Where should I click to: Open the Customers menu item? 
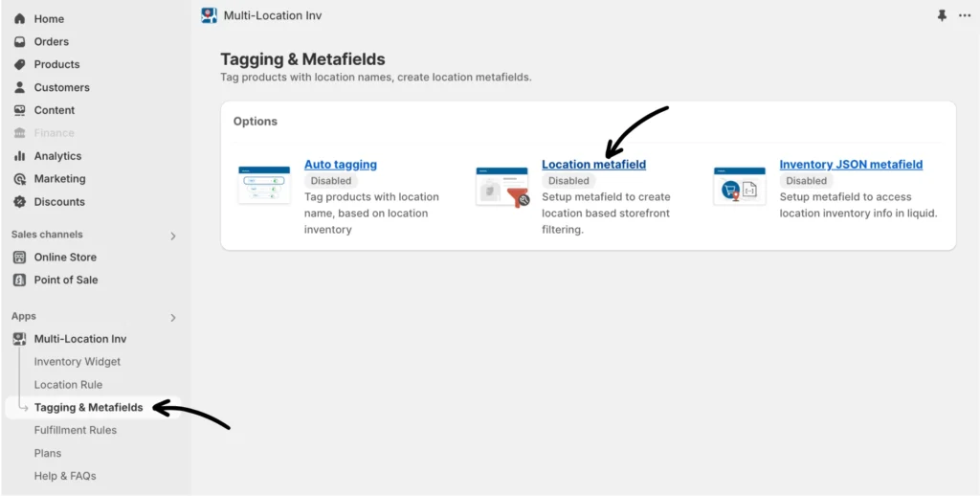coord(61,87)
